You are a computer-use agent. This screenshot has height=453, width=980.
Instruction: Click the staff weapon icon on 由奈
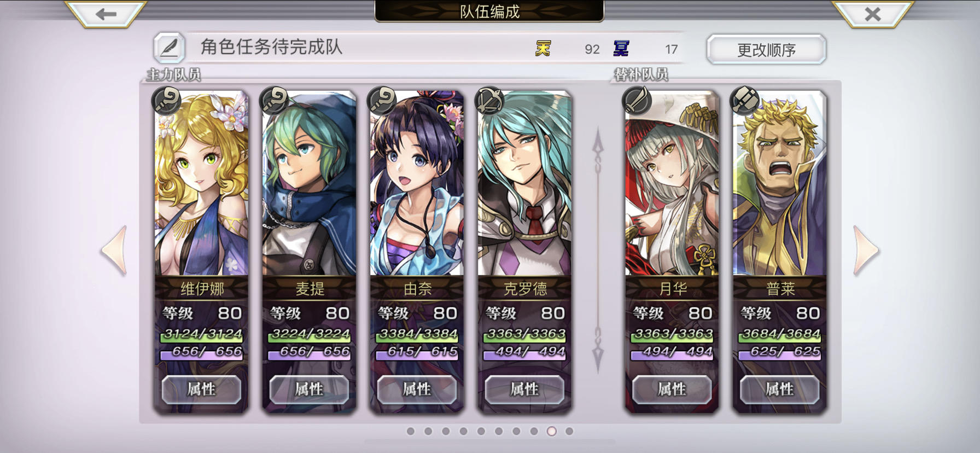[x=382, y=100]
